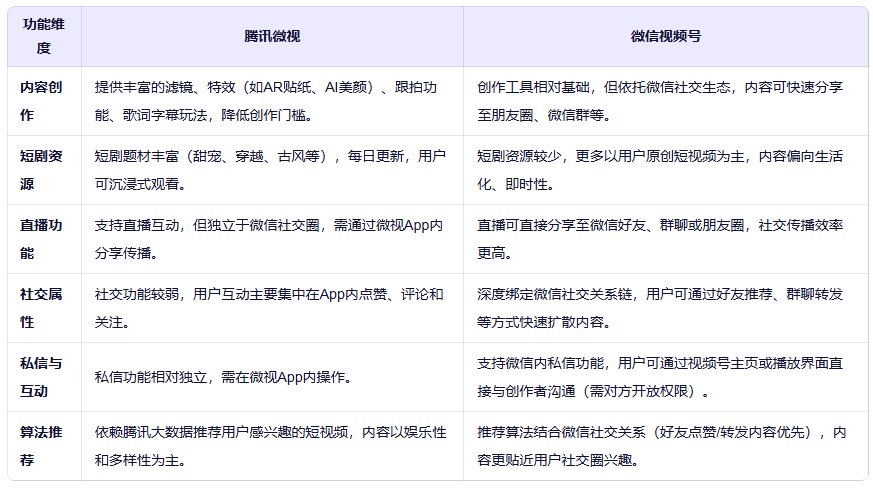Click cell starting 支持微信内私信功能

click(x=665, y=377)
